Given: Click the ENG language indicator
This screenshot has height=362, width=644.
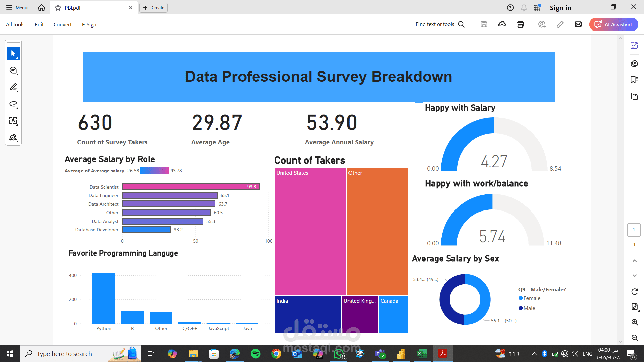Looking at the screenshot, I should [x=587, y=354].
